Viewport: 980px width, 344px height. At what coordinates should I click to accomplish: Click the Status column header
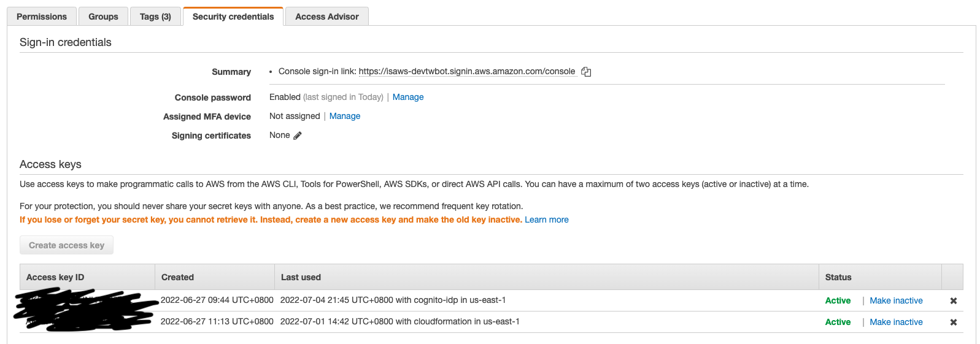click(x=880, y=277)
